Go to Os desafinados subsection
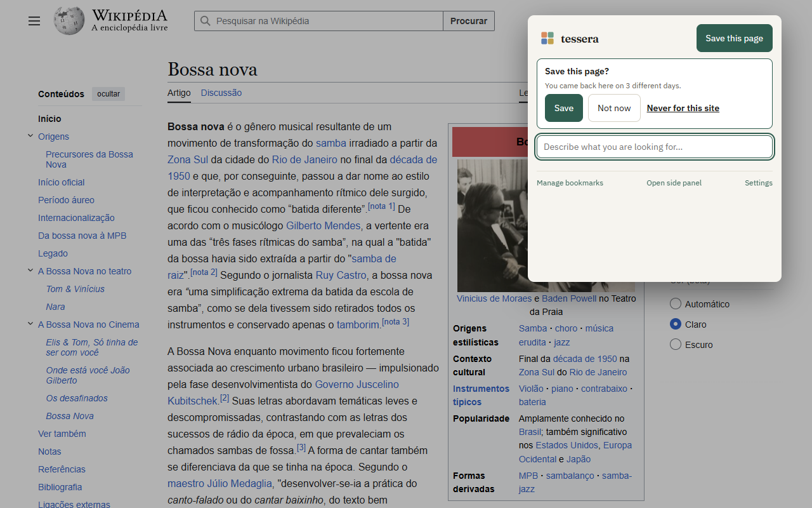This screenshot has height=508, width=812. pos(77,398)
